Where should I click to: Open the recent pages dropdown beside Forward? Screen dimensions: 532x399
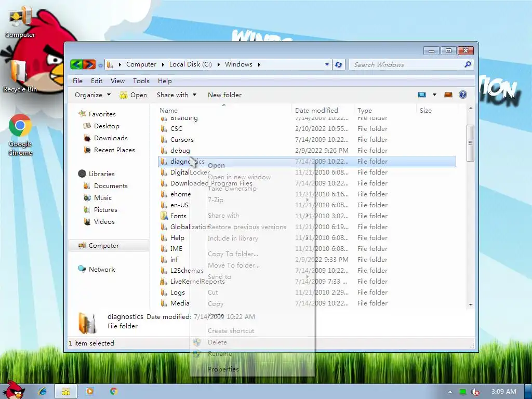point(100,65)
